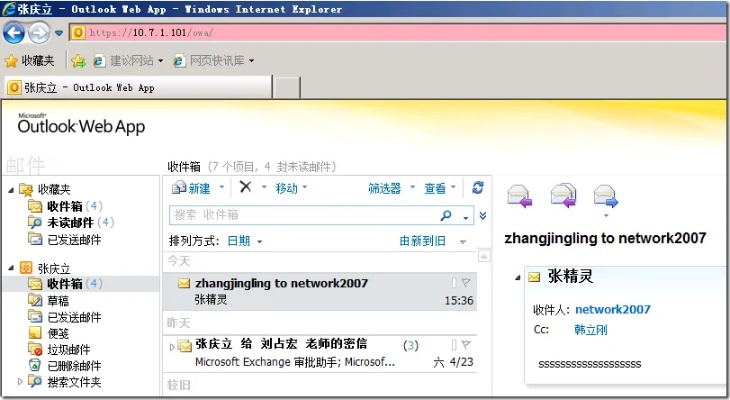Open the 草稿 drafts folder
The width and height of the screenshot is (730, 400).
pos(48,300)
